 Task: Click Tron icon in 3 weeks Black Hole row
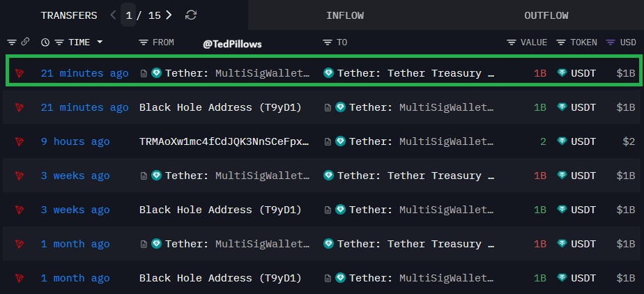point(20,210)
